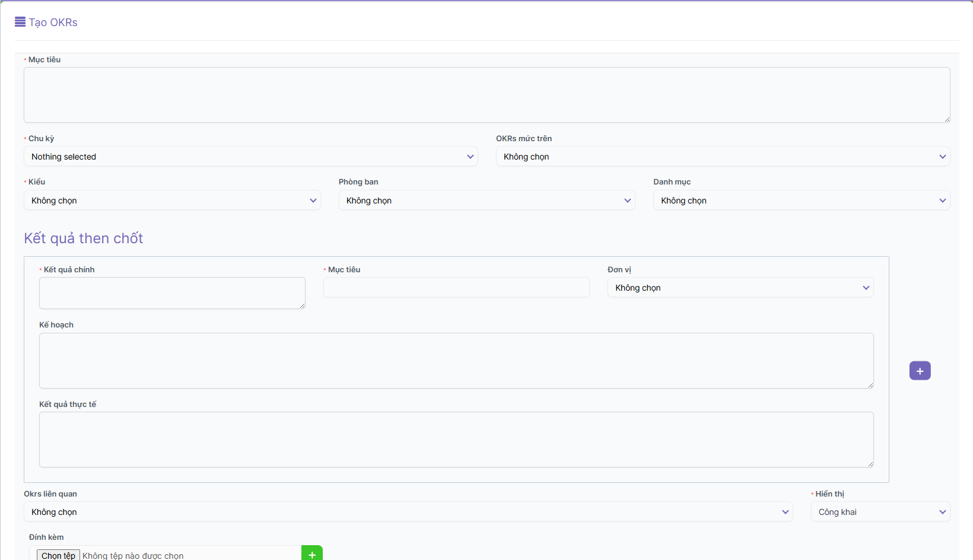Click the top Mục tiêu text area

pyautogui.click(x=486, y=95)
